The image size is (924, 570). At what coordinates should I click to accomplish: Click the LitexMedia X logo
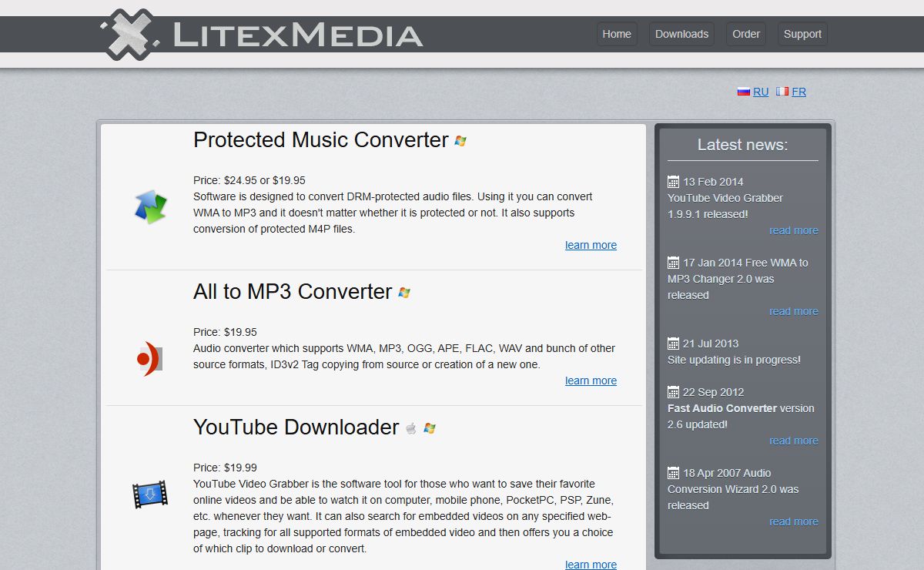point(129,34)
